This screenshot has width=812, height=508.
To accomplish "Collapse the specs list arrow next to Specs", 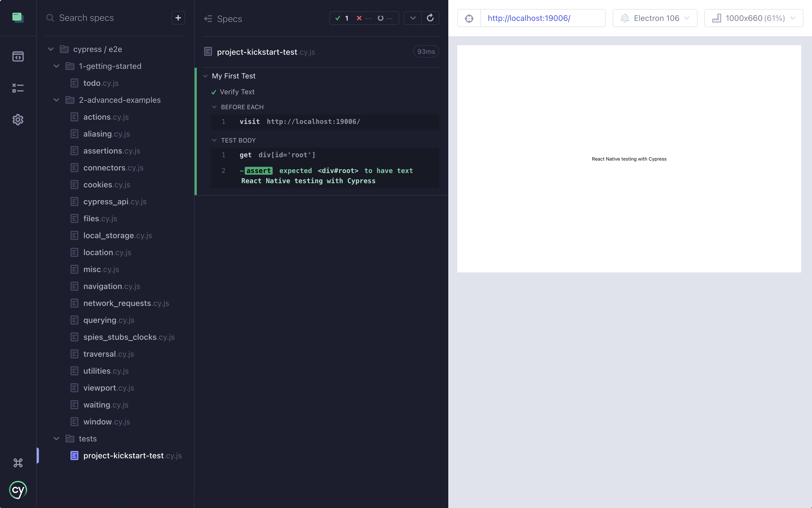I will [x=208, y=19].
